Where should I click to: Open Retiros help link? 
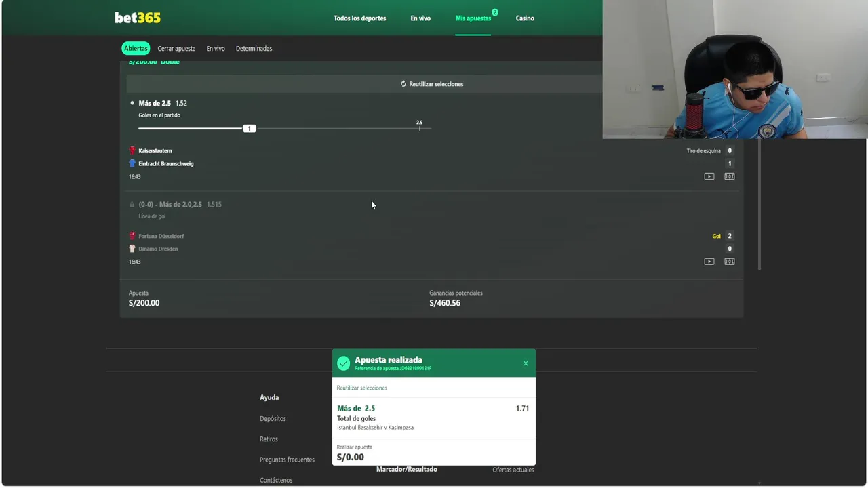pyautogui.click(x=269, y=439)
